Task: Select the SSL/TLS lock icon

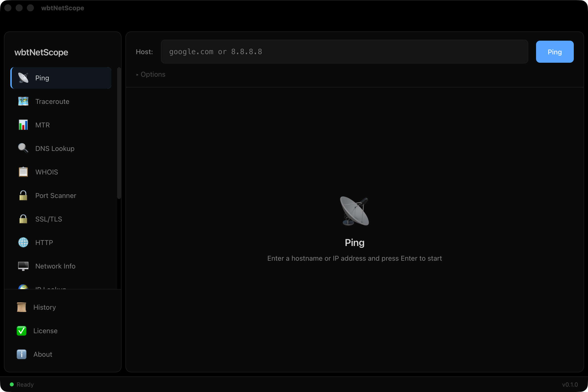Action: tap(23, 219)
